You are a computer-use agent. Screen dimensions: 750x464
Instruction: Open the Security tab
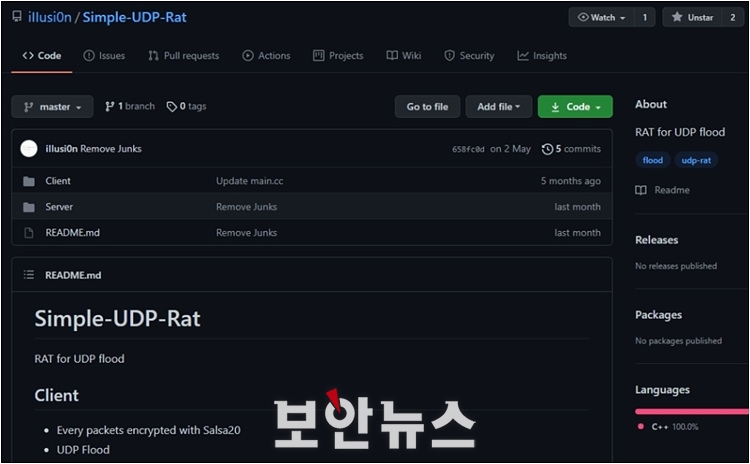tap(469, 55)
